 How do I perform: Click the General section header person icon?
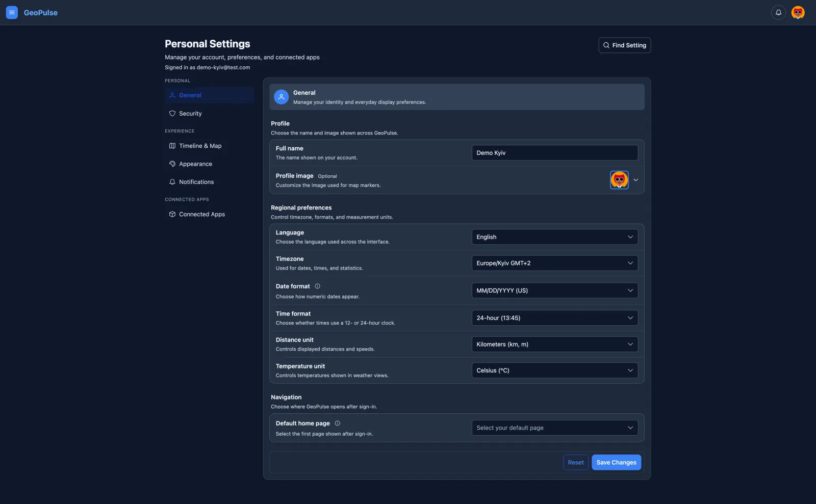coord(281,97)
